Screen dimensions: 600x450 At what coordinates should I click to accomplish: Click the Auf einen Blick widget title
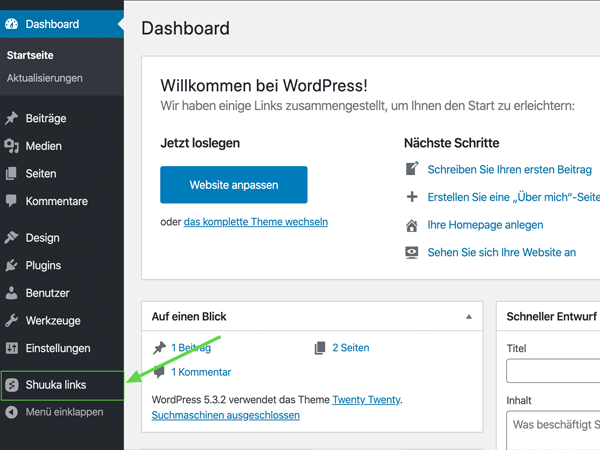pyautogui.click(x=189, y=316)
